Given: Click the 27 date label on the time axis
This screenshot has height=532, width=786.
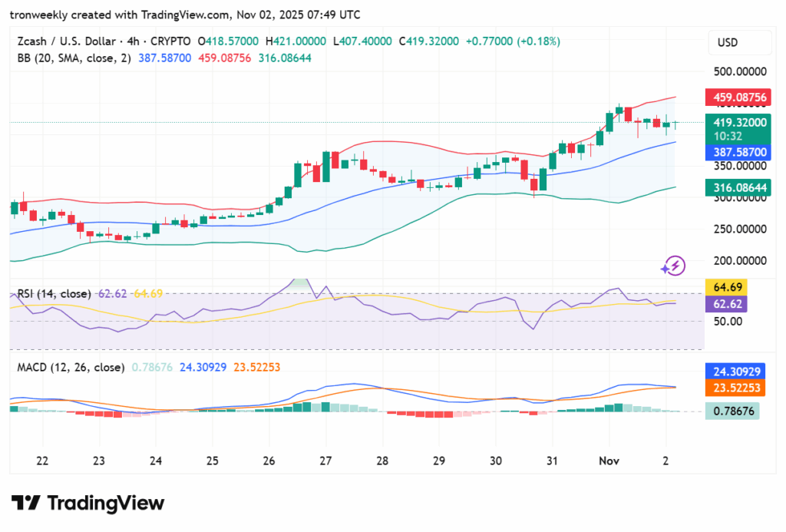Looking at the screenshot, I should (x=325, y=461).
